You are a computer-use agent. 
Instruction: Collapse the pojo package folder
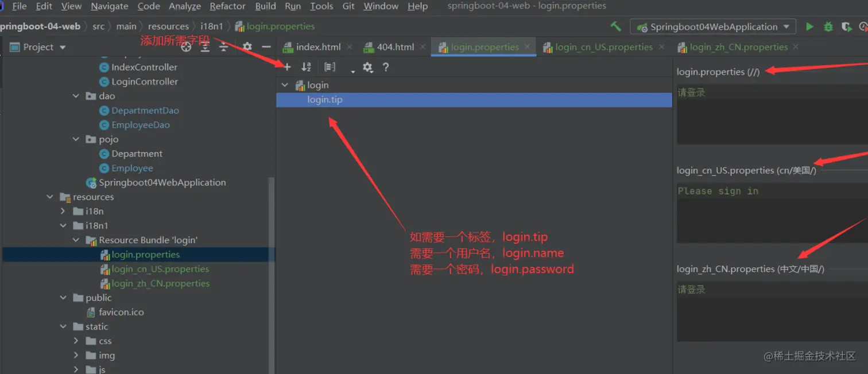coord(76,139)
